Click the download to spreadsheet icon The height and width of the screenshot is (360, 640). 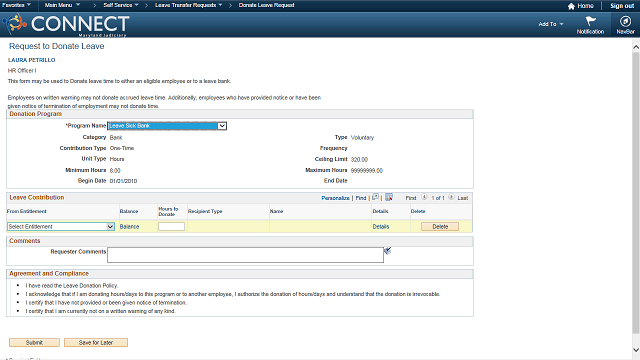pos(389,197)
